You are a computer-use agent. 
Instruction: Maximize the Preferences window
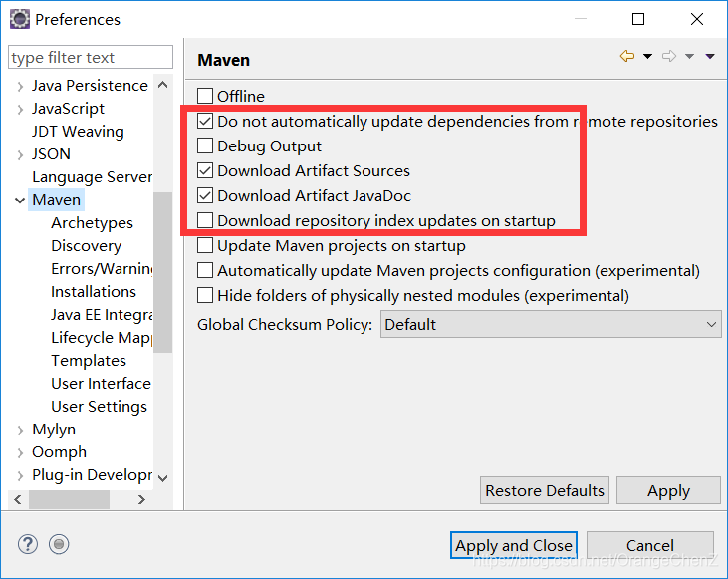point(638,19)
